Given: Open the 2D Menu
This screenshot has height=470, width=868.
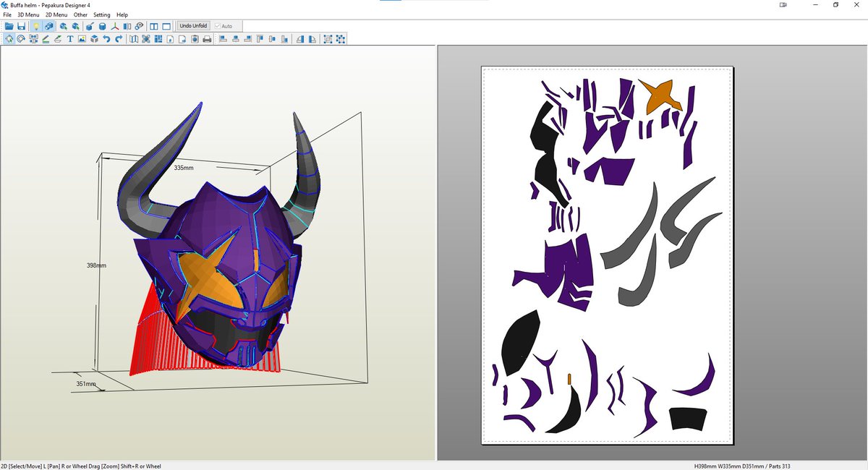Looking at the screenshot, I should coord(56,14).
